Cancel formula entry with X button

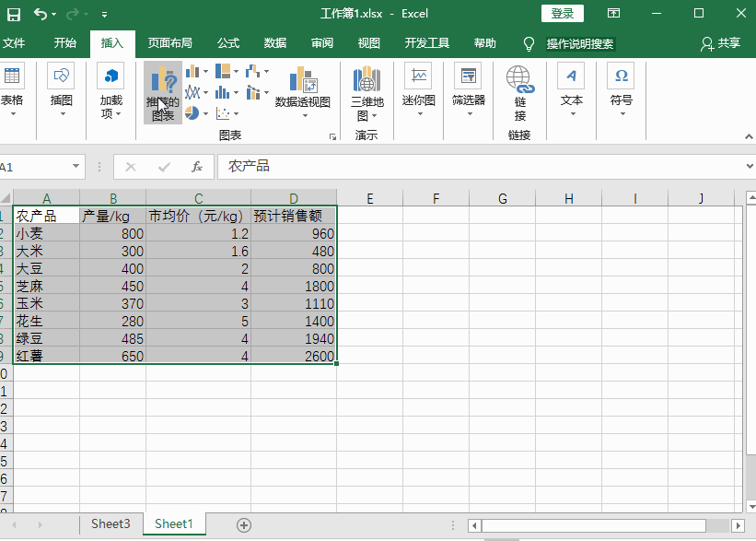pyautogui.click(x=130, y=167)
